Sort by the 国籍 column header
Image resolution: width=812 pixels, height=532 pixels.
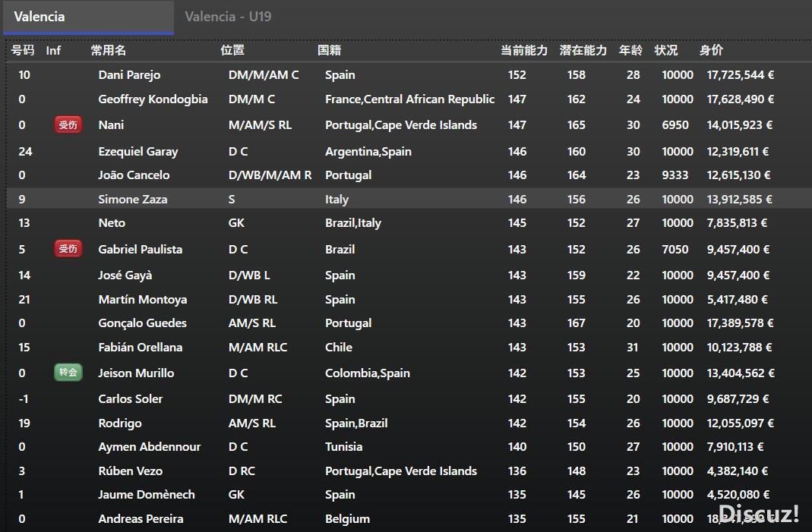(330, 50)
